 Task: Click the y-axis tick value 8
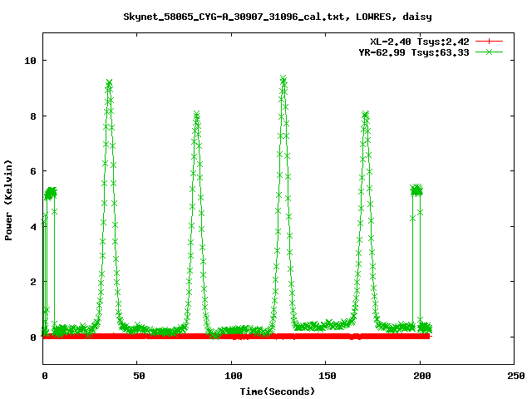(x=33, y=116)
